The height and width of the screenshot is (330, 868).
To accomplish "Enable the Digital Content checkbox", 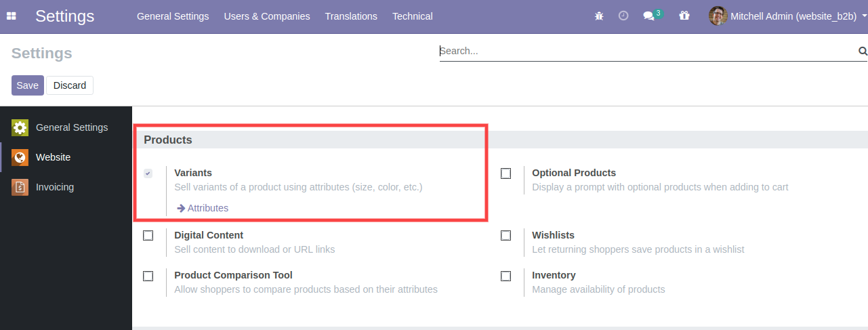I will [148, 236].
